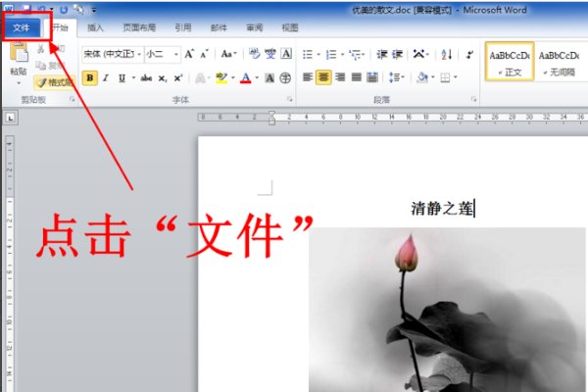
Task: Justify the paragraph text
Action: point(357,77)
